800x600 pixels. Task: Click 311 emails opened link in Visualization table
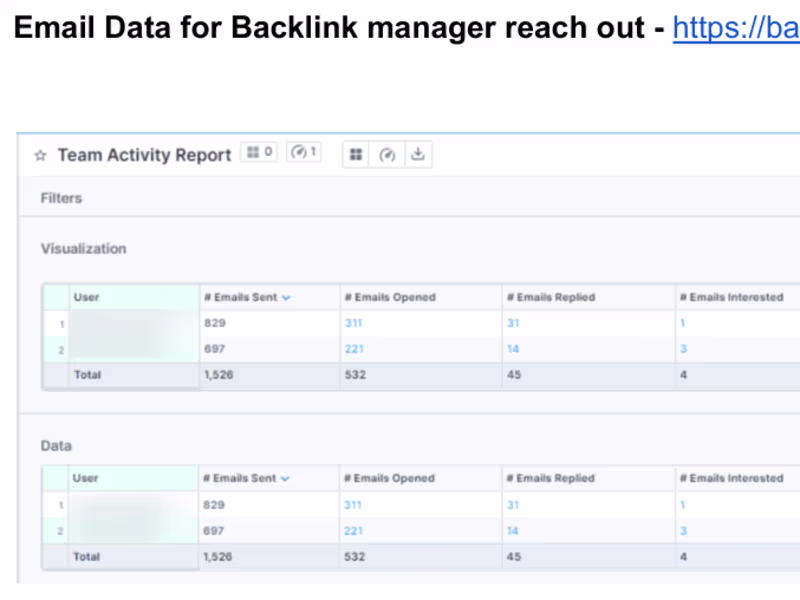[353, 324]
